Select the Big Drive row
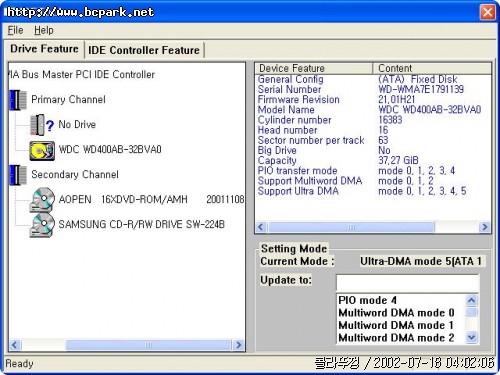The height and width of the screenshot is (375, 500). click(373, 150)
